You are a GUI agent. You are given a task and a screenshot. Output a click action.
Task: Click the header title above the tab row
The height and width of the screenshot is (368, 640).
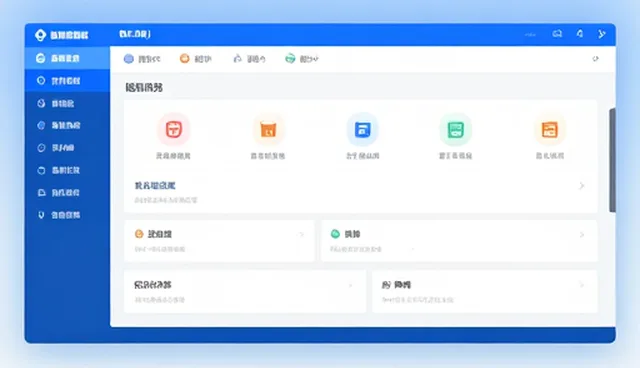135,34
